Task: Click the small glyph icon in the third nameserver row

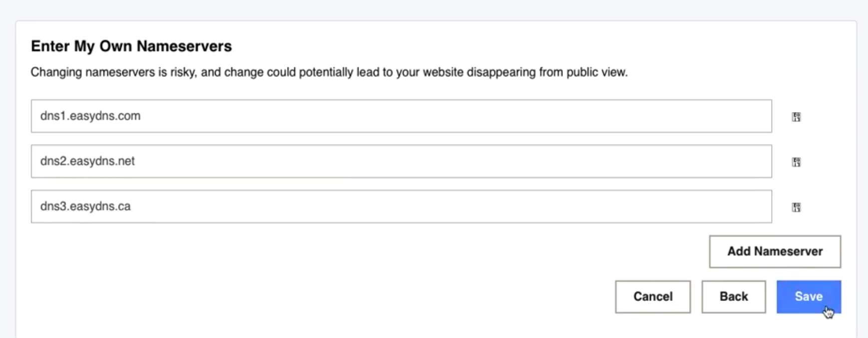Action: pos(796,207)
